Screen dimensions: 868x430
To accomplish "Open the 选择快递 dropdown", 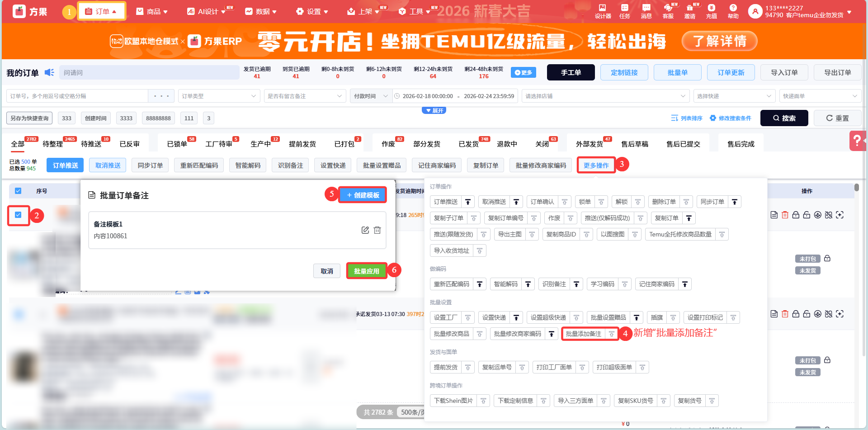I will (x=734, y=96).
